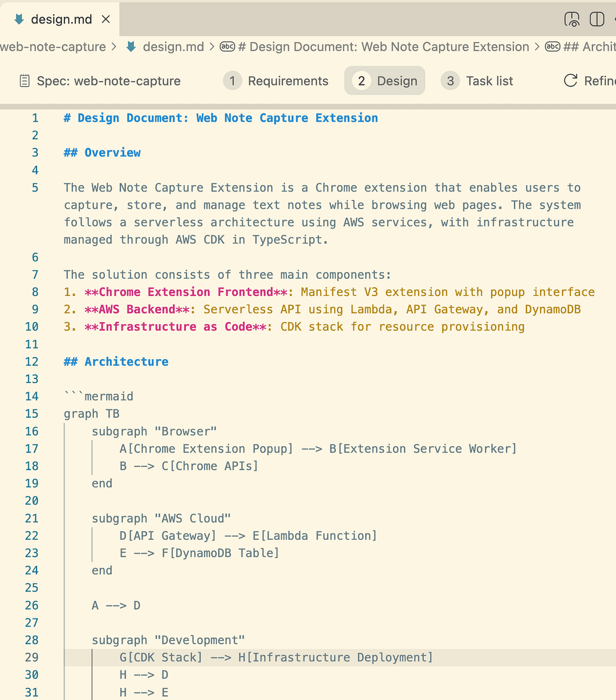Open web-note-capture folder breadcrumb
Image resolution: width=616 pixels, height=700 pixels.
click(x=52, y=47)
